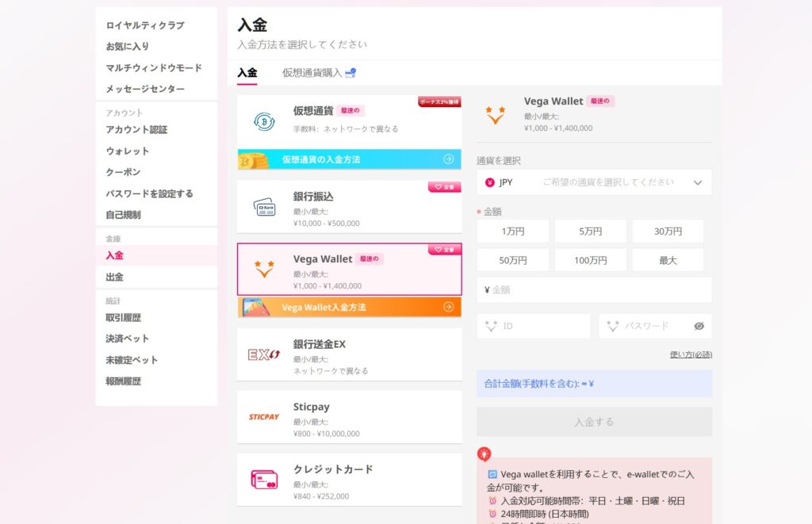Focus the 金額 amount input field
Image resolution: width=812 pixels, height=524 pixels.
pyautogui.click(x=594, y=290)
